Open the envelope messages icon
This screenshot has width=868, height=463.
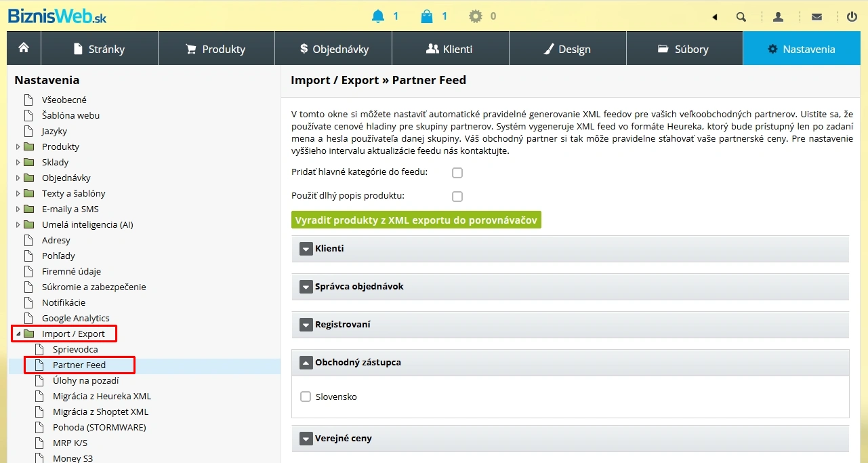pos(817,16)
